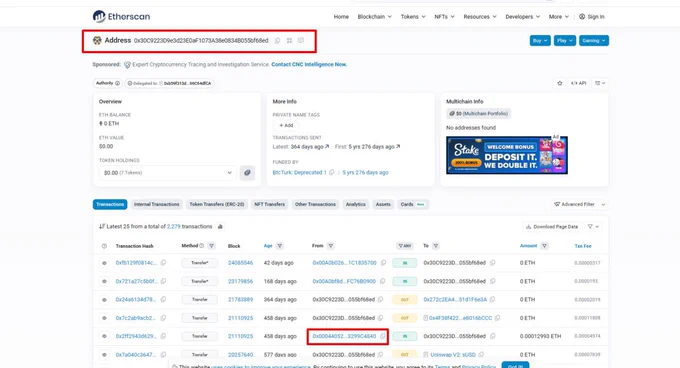Click the Delegated to address chip
This screenshot has width=680, height=368.
tap(170, 83)
